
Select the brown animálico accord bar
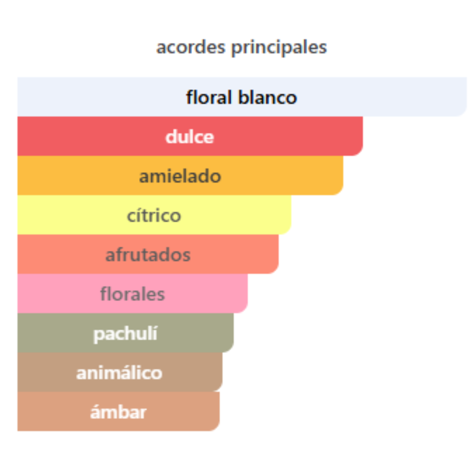tap(120, 372)
